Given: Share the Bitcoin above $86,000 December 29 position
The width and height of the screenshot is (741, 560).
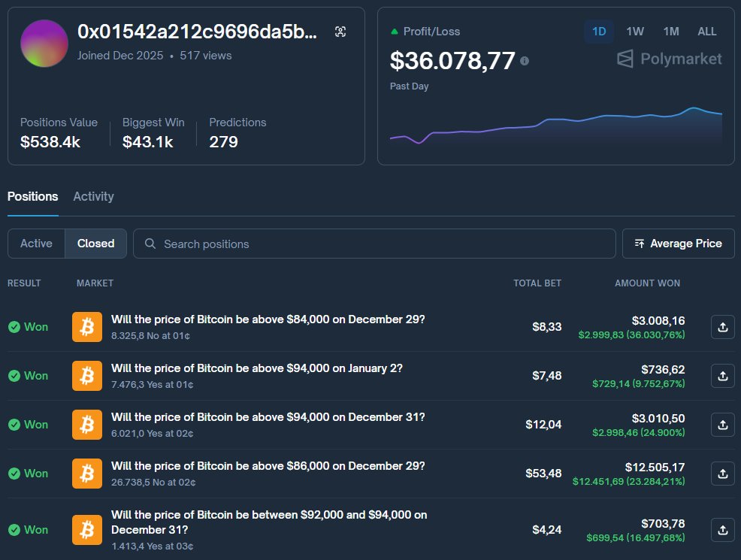Looking at the screenshot, I should click(722, 474).
